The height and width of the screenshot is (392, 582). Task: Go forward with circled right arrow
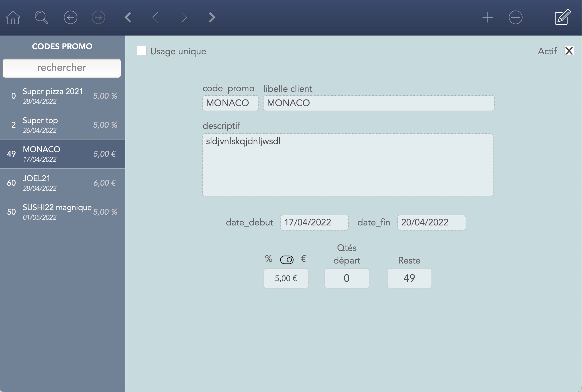pyautogui.click(x=98, y=18)
